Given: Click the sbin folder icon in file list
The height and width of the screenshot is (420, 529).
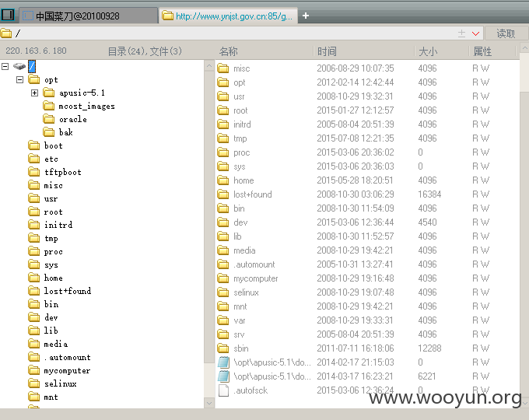Looking at the screenshot, I should click(223, 348).
